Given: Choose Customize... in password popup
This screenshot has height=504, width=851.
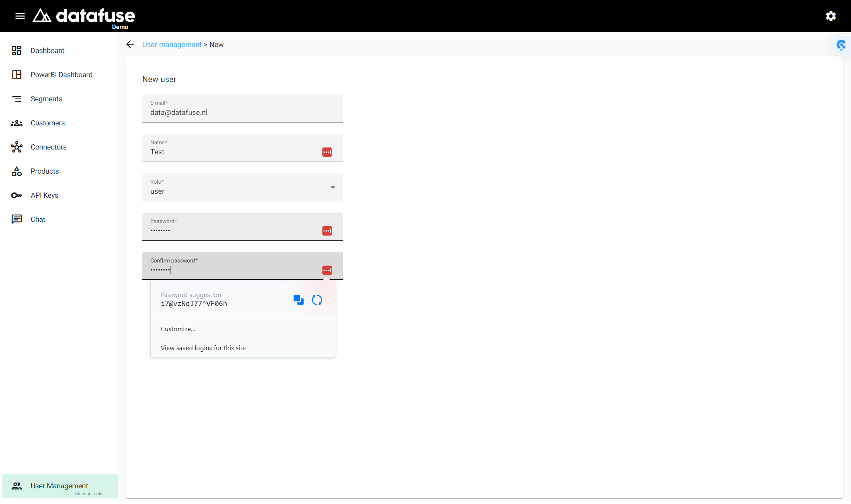Looking at the screenshot, I should [x=243, y=329].
